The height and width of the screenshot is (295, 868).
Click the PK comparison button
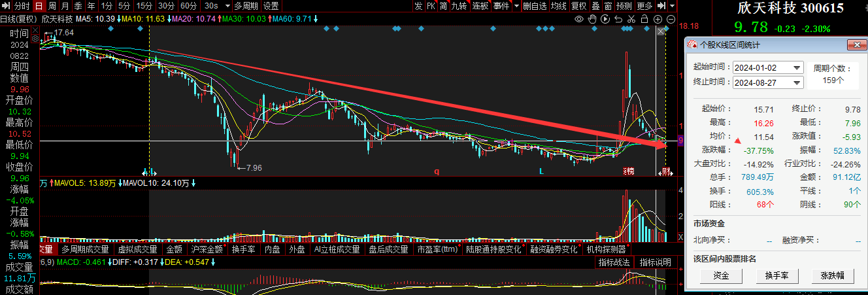click(x=431, y=6)
